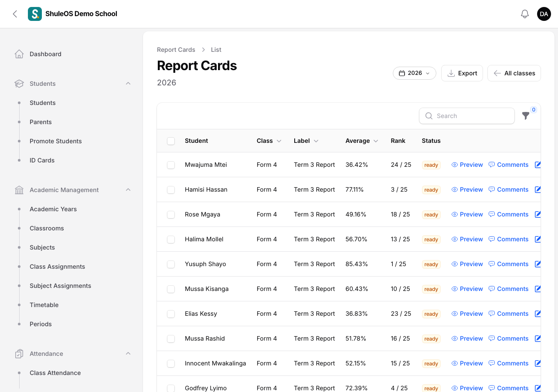Collapse the Academic Management section

pyautogui.click(x=128, y=190)
